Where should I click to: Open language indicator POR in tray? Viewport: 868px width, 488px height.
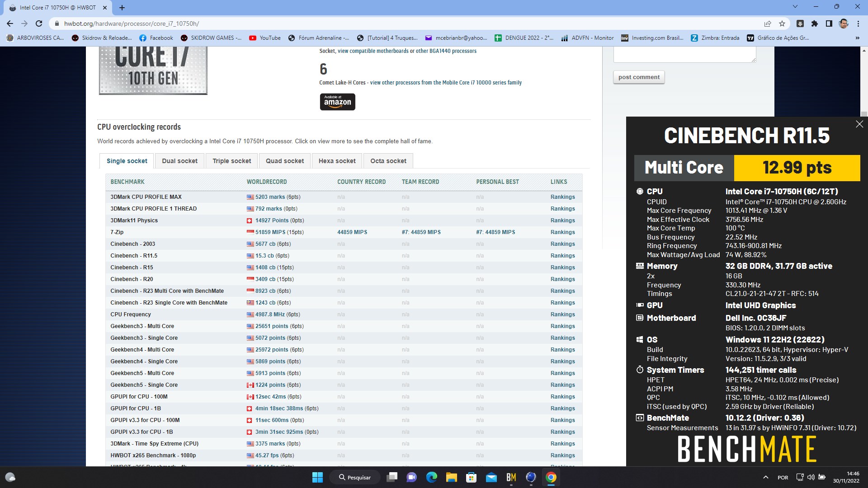pos(783,478)
